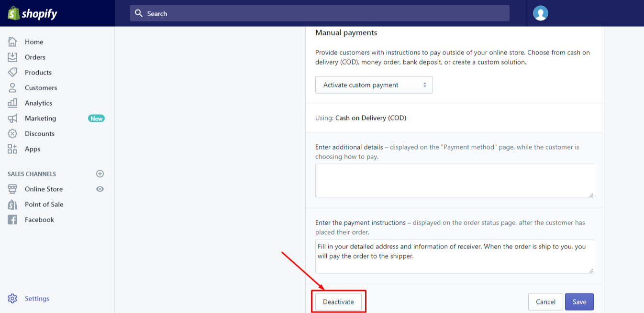The height and width of the screenshot is (313, 644).
Task: Open Analytics section
Action: (x=38, y=103)
